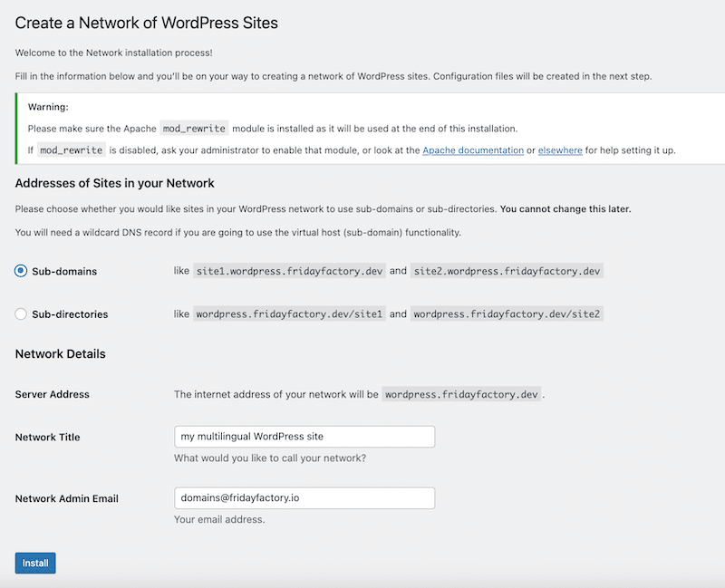725x588 pixels.
Task: Click the Sub-directories option label
Action: click(70, 314)
